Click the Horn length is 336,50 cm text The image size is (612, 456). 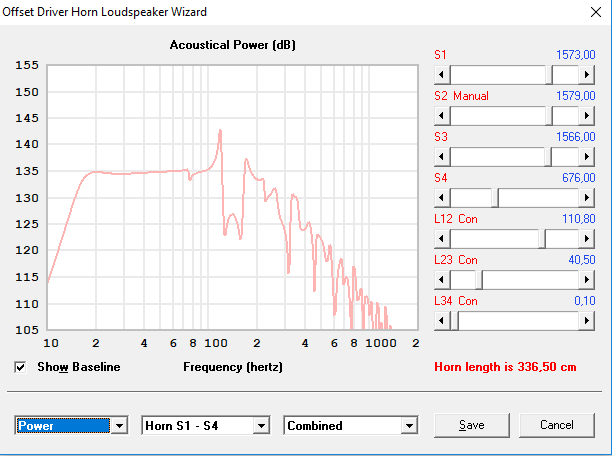[505, 367]
